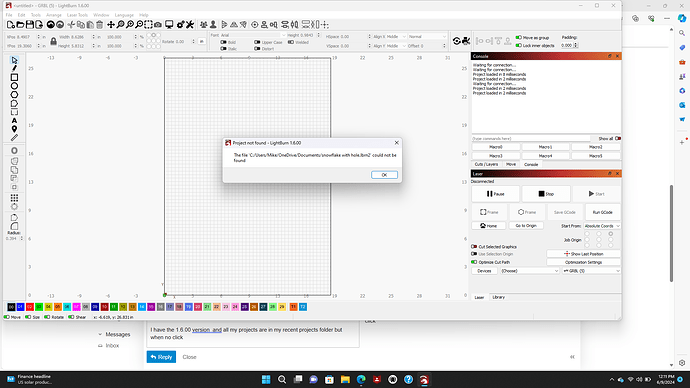Expand the GRBL device selector dropdown
The image size is (690, 388).
click(x=591, y=271)
